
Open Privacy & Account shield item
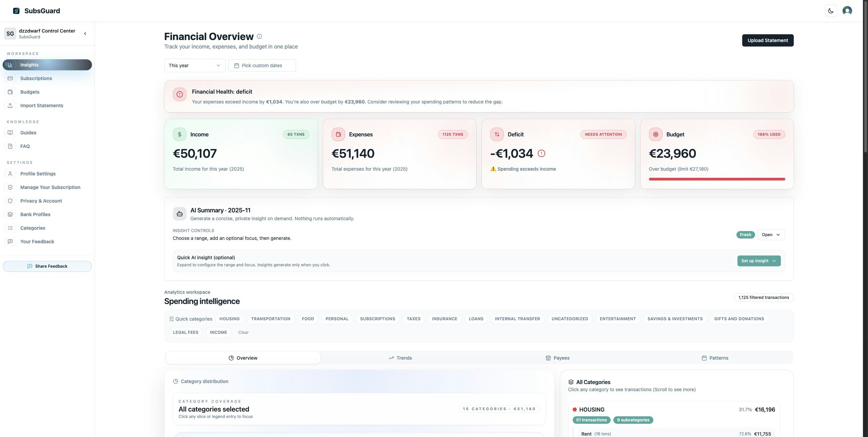click(x=41, y=201)
